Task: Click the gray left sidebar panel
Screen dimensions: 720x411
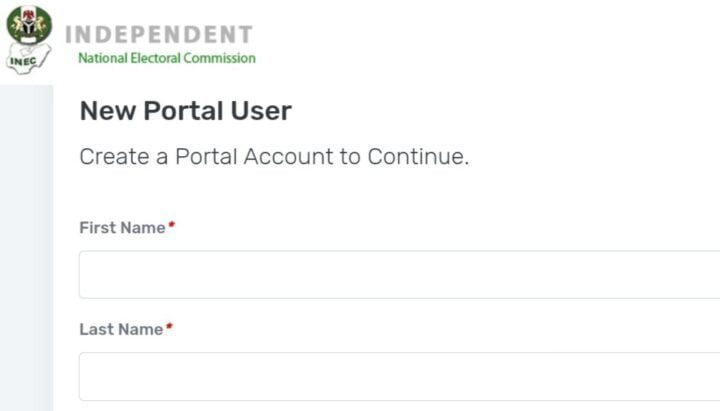Action: 27,248
